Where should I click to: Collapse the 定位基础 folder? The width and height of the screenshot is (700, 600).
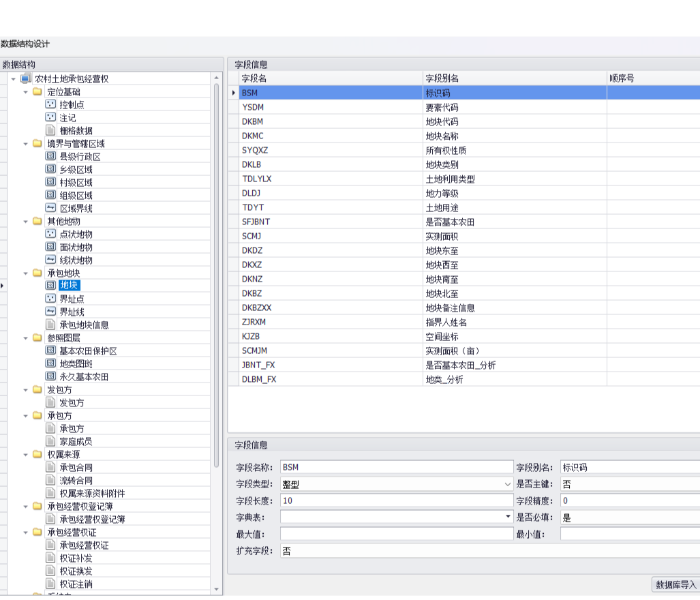coord(25,93)
